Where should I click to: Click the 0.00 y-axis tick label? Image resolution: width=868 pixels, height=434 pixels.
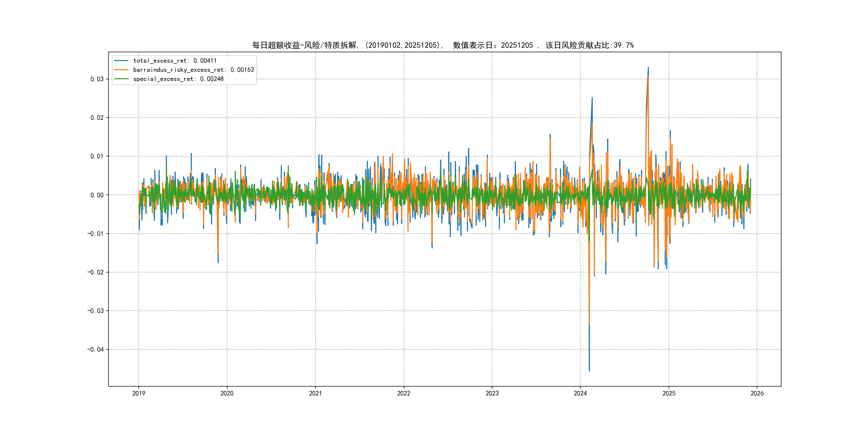tap(97, 195)
